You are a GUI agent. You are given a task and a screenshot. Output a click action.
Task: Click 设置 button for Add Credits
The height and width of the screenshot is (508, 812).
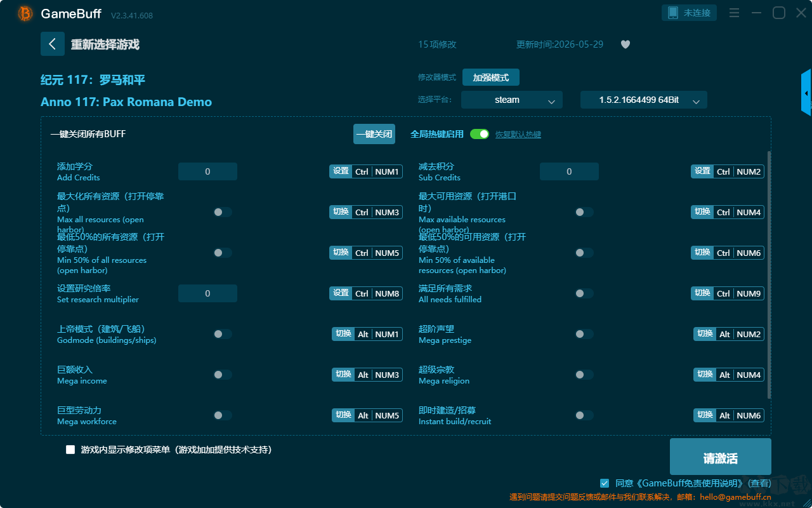point(341,171)
